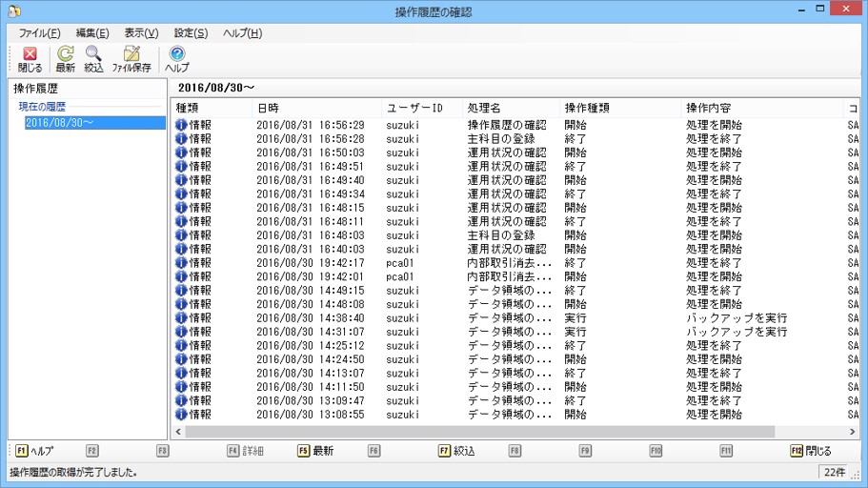
Task: Click application icon in title bar
Action: pos(13,12)
